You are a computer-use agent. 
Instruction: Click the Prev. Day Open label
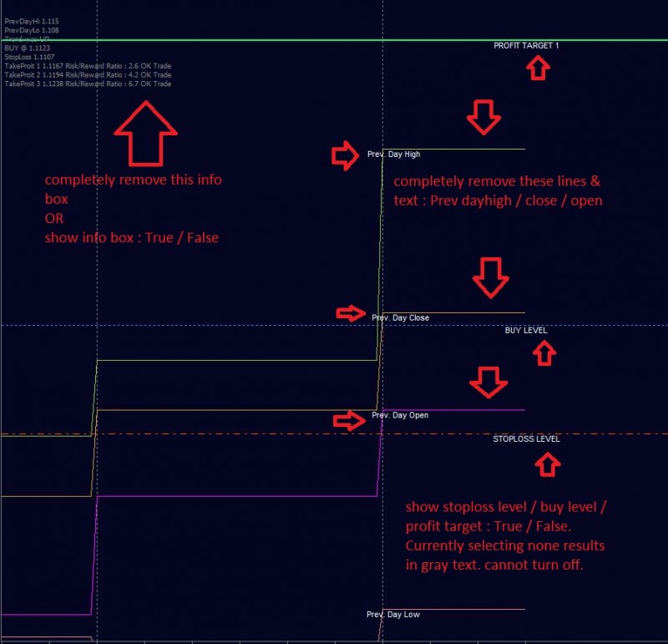(400, 416)
